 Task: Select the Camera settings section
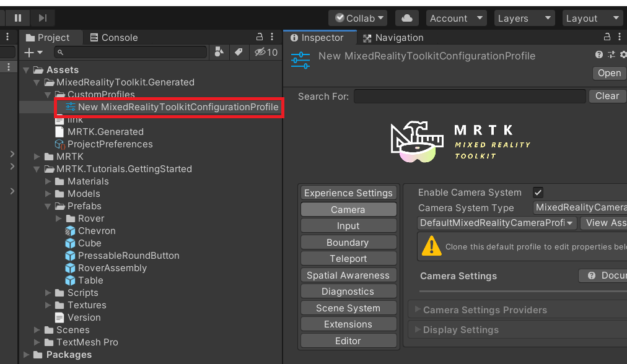click(x=348, y=209)
